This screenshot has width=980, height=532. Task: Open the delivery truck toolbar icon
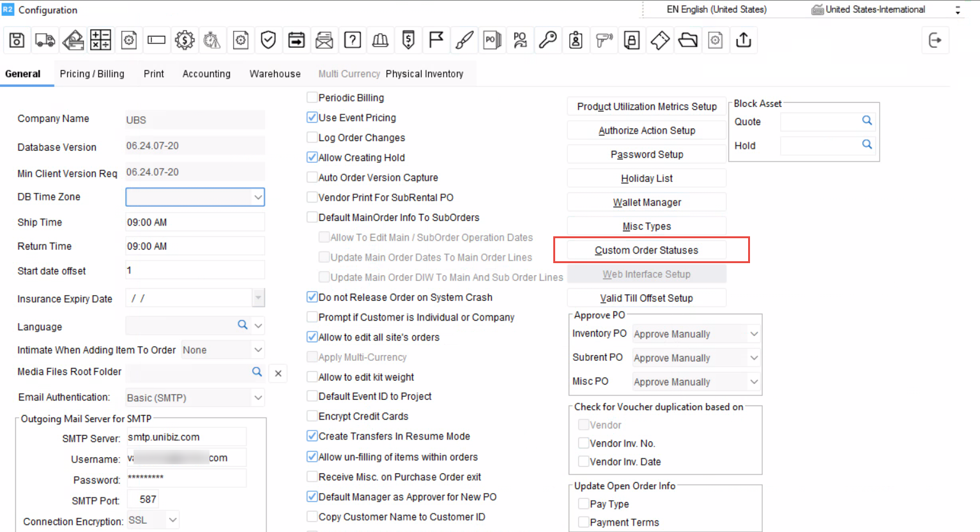coord(45,41)
